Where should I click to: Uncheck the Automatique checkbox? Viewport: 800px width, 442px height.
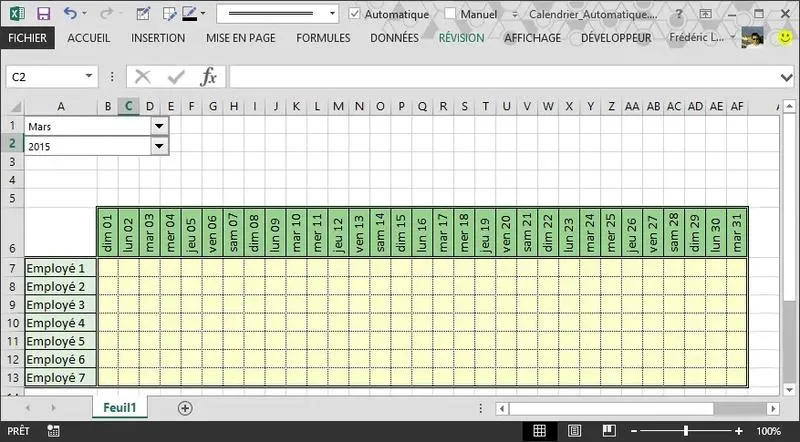354,14
